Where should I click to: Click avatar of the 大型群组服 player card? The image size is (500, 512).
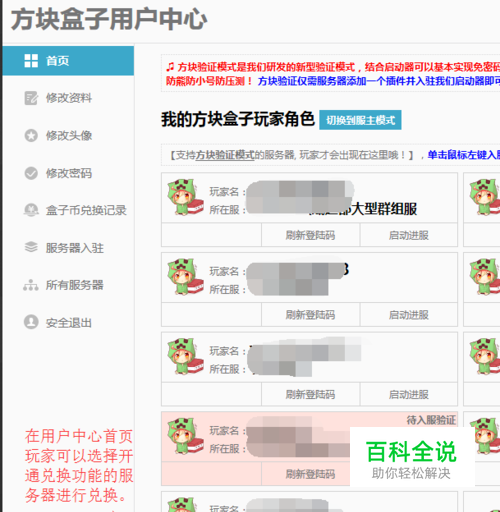[185, 197]
